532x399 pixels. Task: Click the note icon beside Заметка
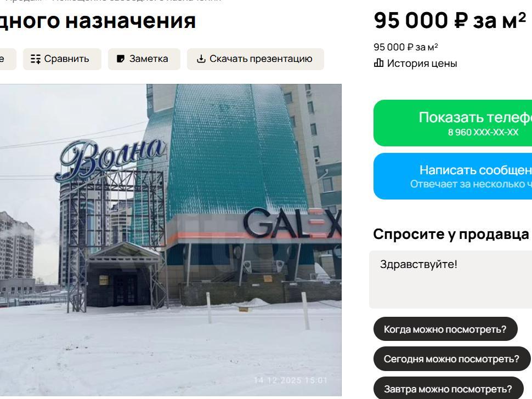(x=121, y=59)
